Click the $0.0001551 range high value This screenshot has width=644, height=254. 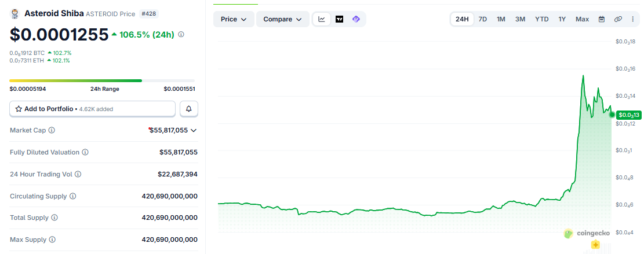tap(179, 89)
